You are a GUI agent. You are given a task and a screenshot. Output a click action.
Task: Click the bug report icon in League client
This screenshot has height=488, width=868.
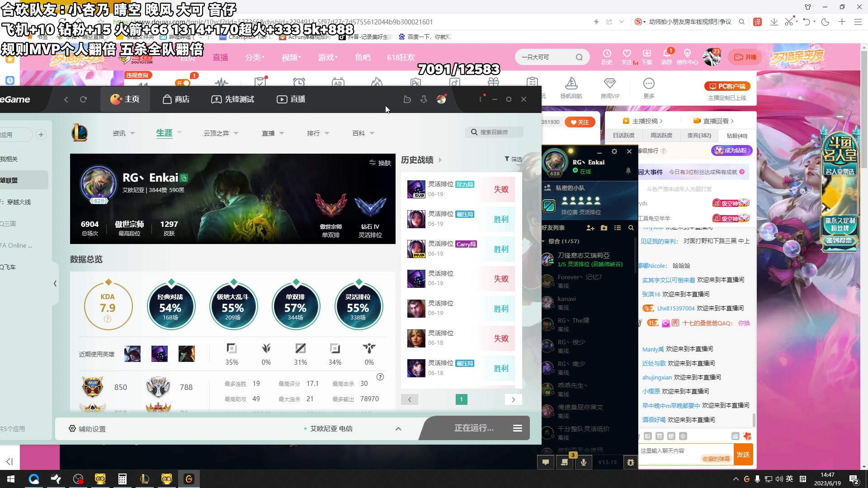pos(631,462)
